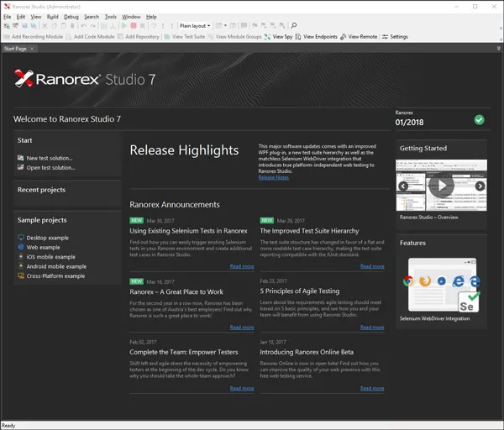The image size is (504, 430).
Task: Read more about Using Existing Selenium Tests
Action: click(x=242, y=266)
